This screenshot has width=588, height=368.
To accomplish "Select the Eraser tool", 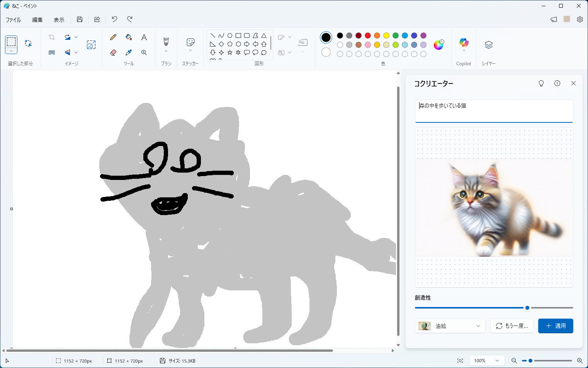I will tap(113, 52).
